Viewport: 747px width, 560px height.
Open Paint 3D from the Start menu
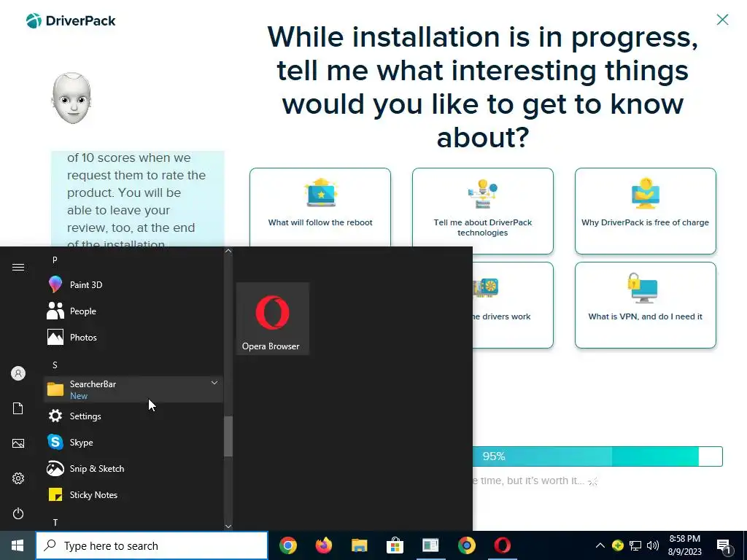133,285
